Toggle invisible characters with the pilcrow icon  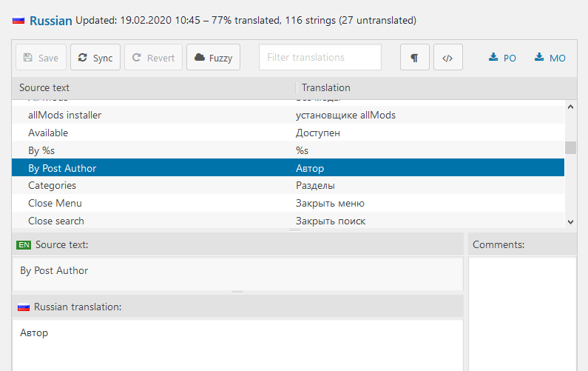415,58
